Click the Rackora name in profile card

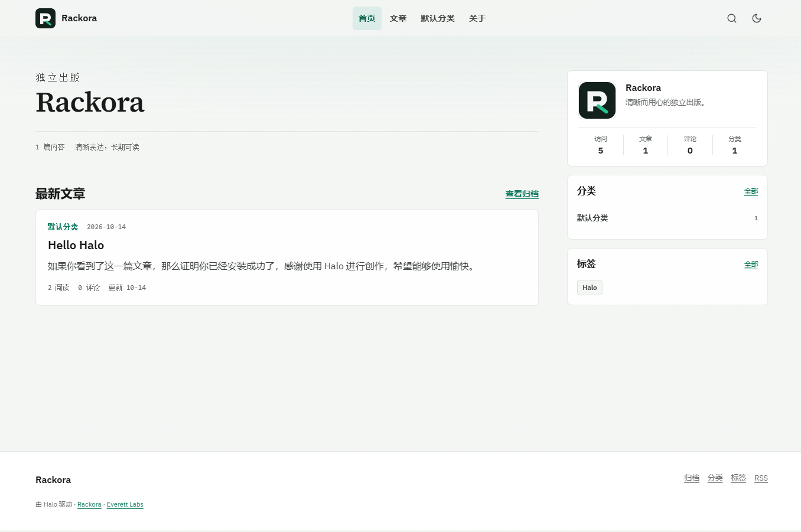(643, 88)
